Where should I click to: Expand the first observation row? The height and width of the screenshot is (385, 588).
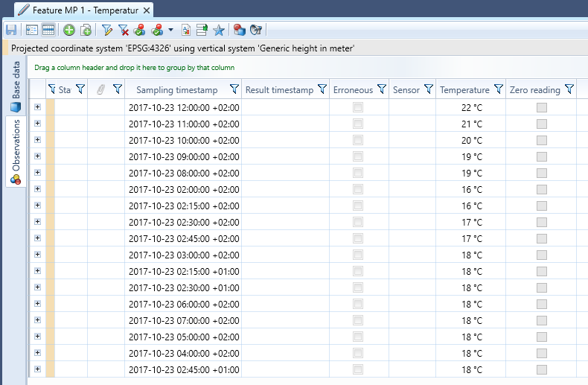tap(38, 107)
